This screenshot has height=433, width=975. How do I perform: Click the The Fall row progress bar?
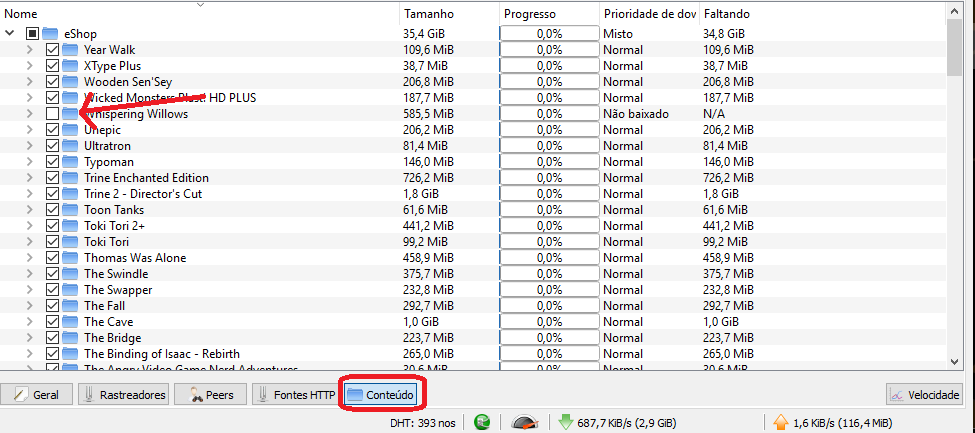coord(550,305)
